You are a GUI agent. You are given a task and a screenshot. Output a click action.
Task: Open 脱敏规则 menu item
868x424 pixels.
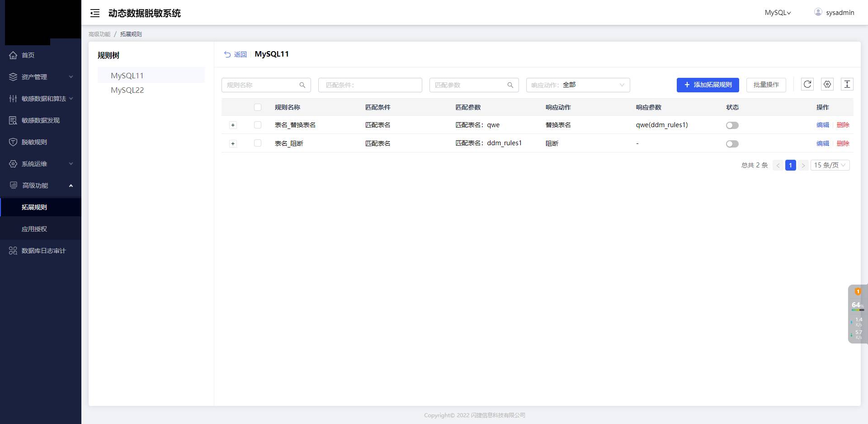click(x=41, y=142)
